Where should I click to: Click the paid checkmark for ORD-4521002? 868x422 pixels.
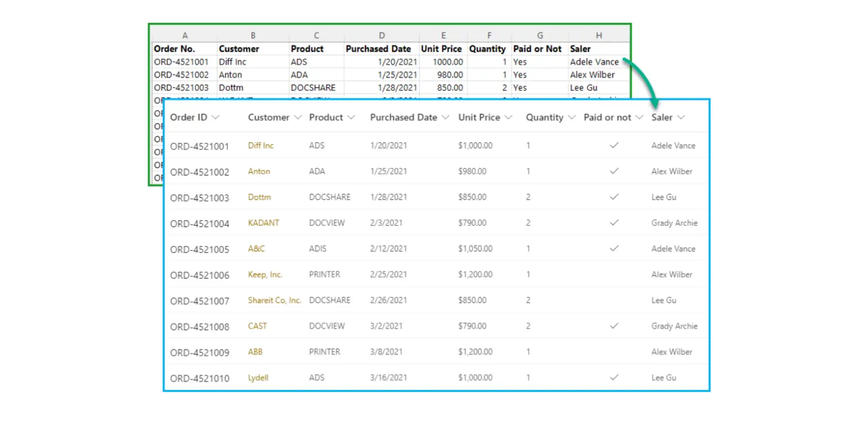614,171
